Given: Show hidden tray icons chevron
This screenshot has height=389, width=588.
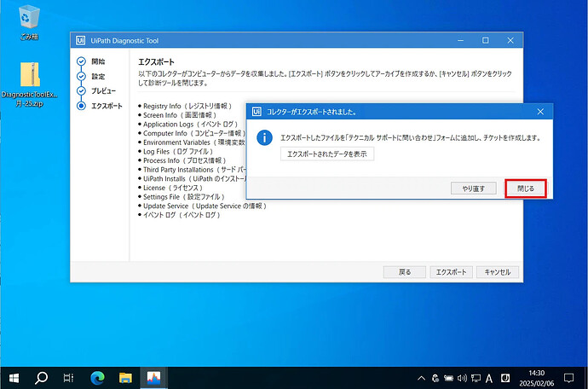Looking at the screenshot, I should [422, 378].
